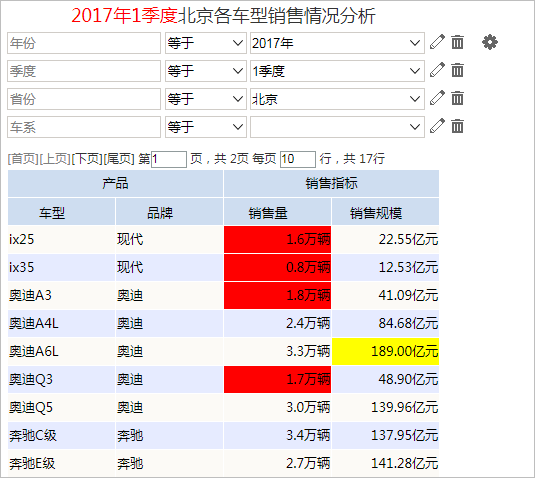
Task: Click the page number input field
Action: pyautogui.click(x=169, y=159)
